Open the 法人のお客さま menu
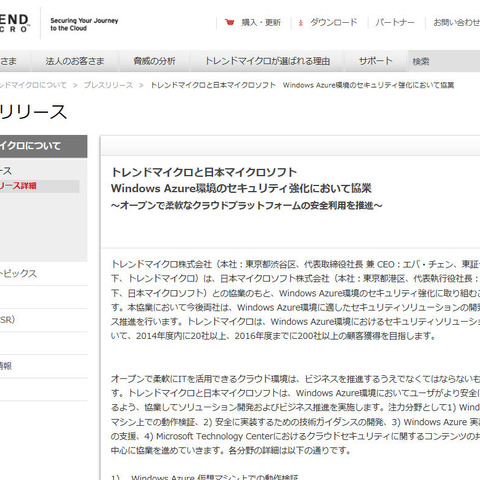 75,61
